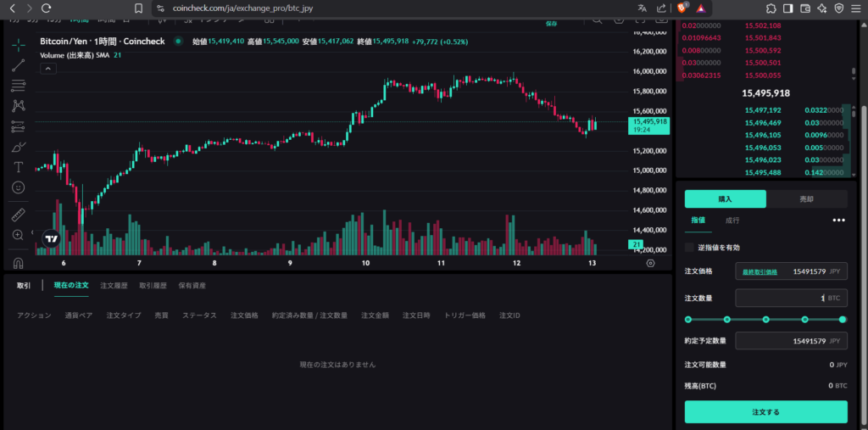
Task: Open the 取引 tab
Action: pyautogui.click(x=24, y=285)
